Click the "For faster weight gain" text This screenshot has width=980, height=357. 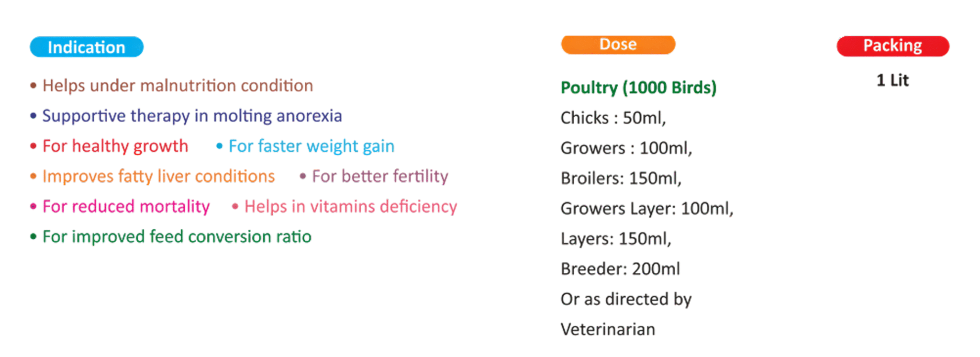coord(311,146)
